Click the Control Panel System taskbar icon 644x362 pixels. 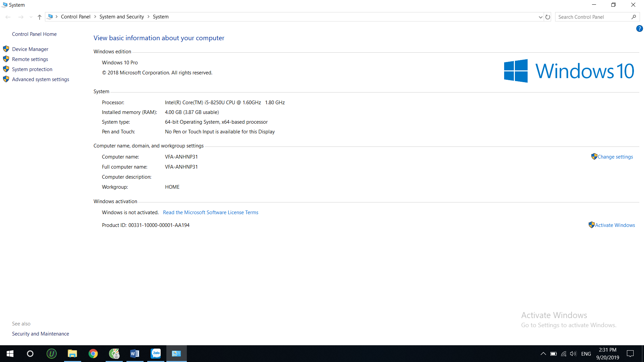point(176,354)
